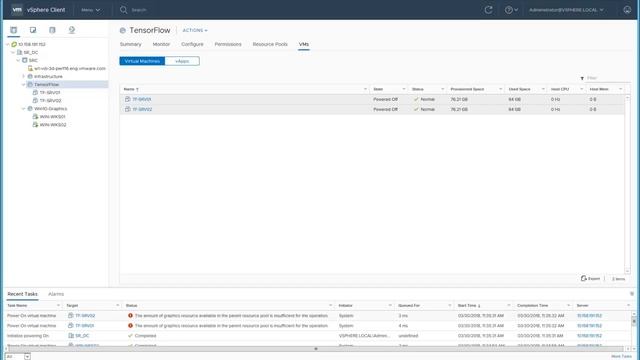
Task: Switch to the Configure tab
Action: point(192,44)
